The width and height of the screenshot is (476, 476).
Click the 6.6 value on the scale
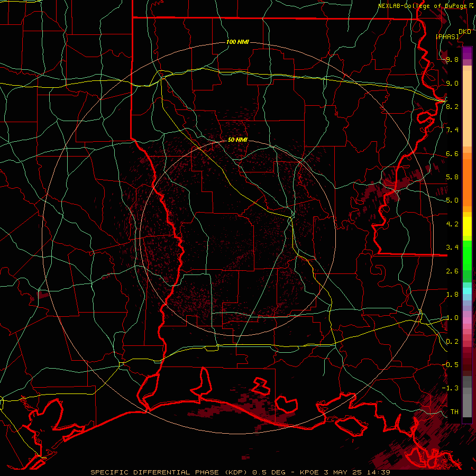(452, 153)
